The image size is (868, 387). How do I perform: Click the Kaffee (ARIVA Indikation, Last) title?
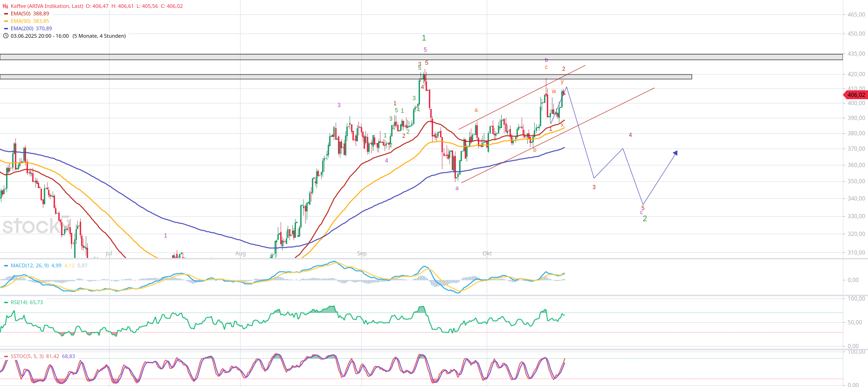coord(47,6)
